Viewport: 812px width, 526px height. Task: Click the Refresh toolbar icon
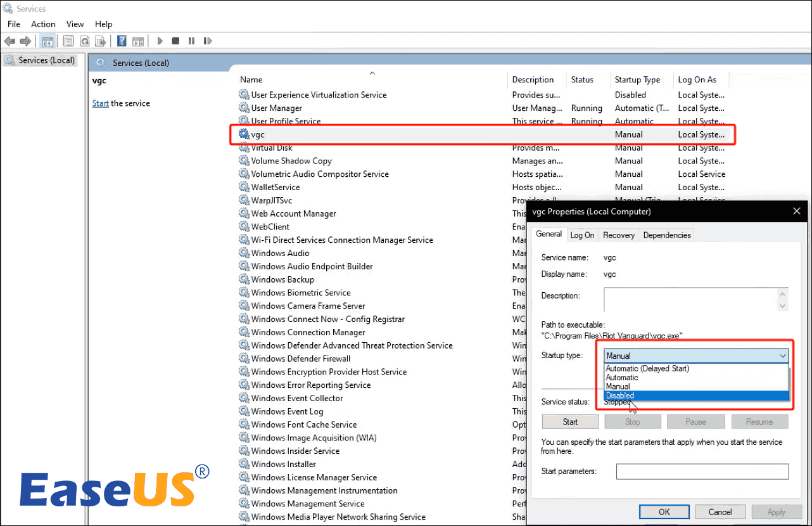[x=84, y=41]
